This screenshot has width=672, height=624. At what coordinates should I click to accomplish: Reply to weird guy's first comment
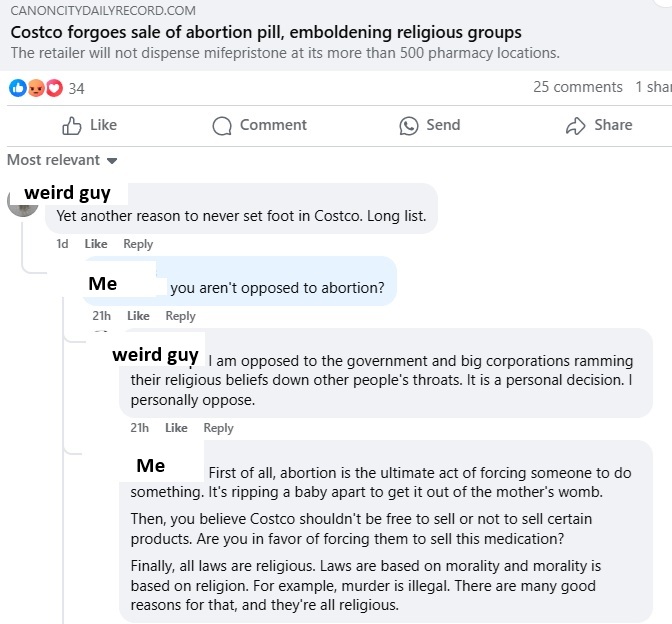[x=138, y=244]
